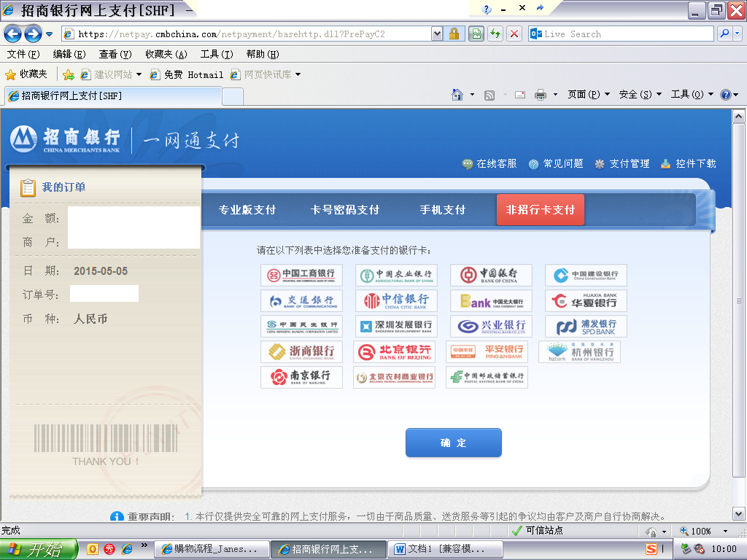Viewport: 747px width, 560px height.
Task: Select the China CITIC Bank logo
Action: coord(396,300)
